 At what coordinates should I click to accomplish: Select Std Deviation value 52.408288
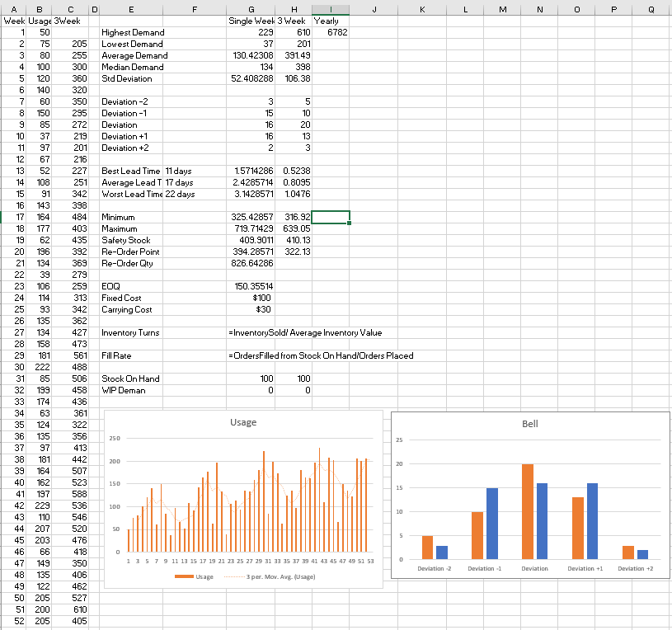pos(251,79)
